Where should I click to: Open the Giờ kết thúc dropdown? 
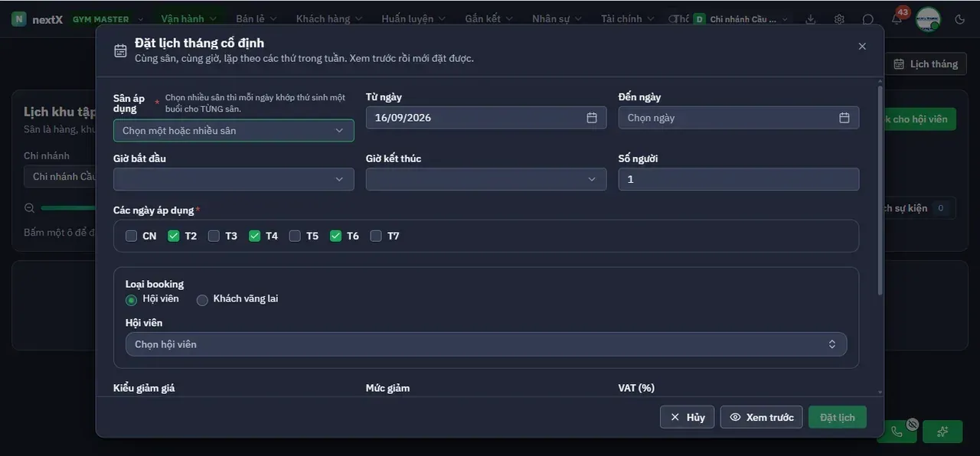pos(486,179)
